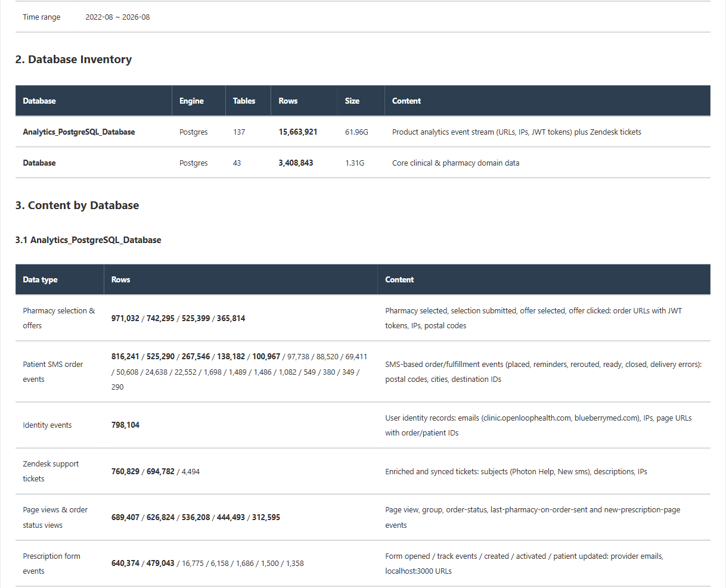The height and width of the screenshot is (588, 726).
Task: Click the 'Page views & order status views' cell
Action: point(55,517)
